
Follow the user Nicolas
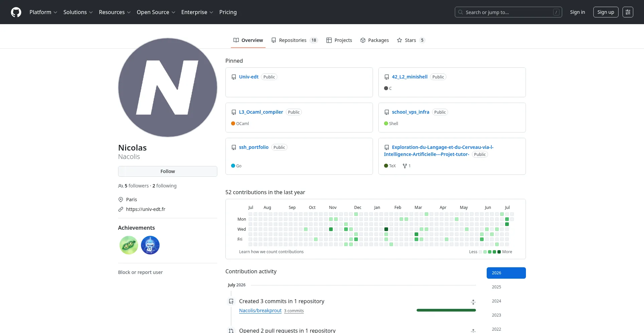168,171
